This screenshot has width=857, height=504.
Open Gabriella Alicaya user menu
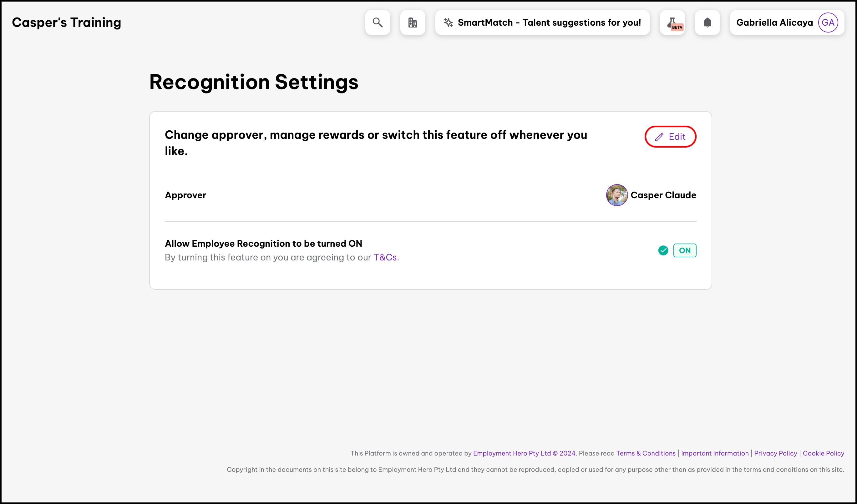[787, 23]
